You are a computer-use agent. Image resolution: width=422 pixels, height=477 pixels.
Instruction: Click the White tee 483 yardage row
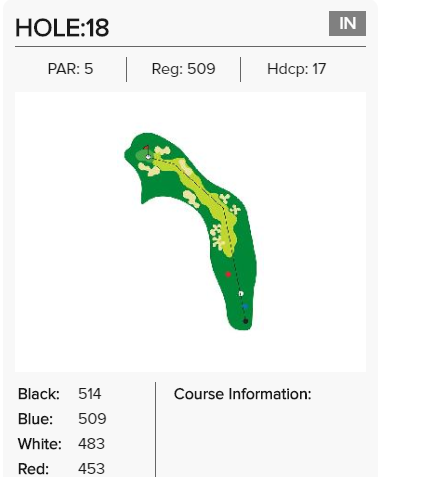61,444
